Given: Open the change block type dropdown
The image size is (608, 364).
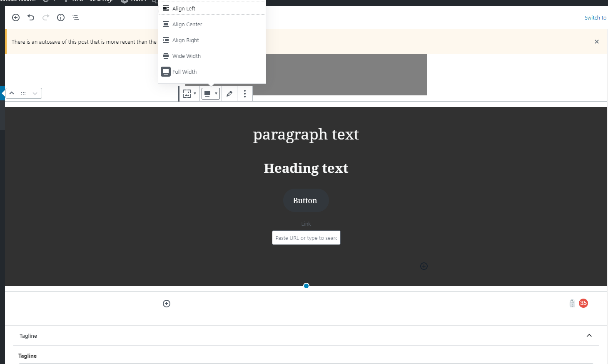Looking at the screenshot, I should (x=189, y=94).
